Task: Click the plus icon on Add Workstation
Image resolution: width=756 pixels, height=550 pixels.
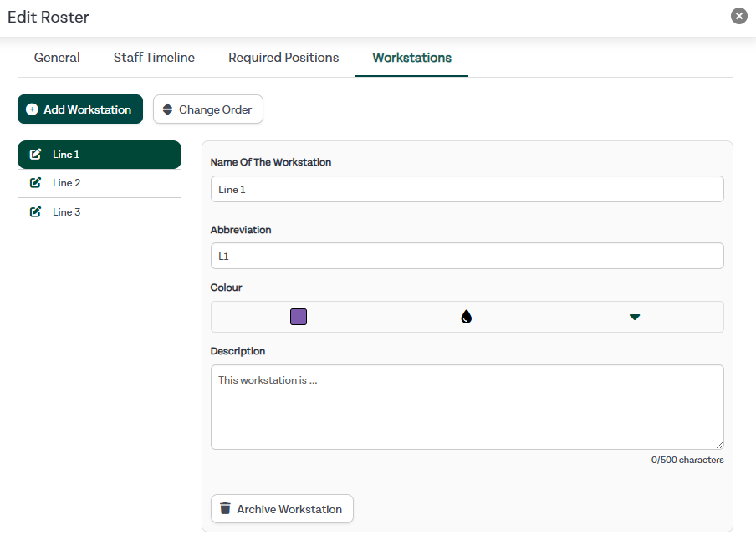Action: tap(32, 109)
